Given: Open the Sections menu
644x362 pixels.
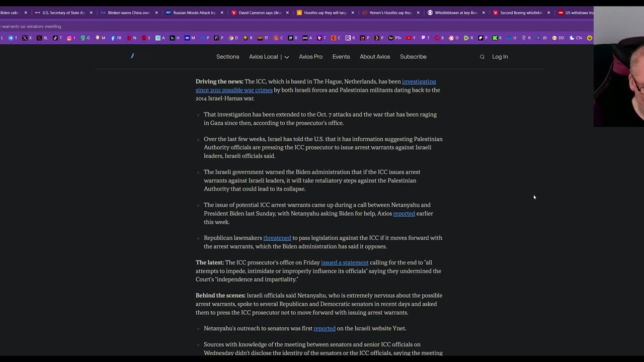Looking at the screenshot, I should pyautogui.click(x=228, y=57).
